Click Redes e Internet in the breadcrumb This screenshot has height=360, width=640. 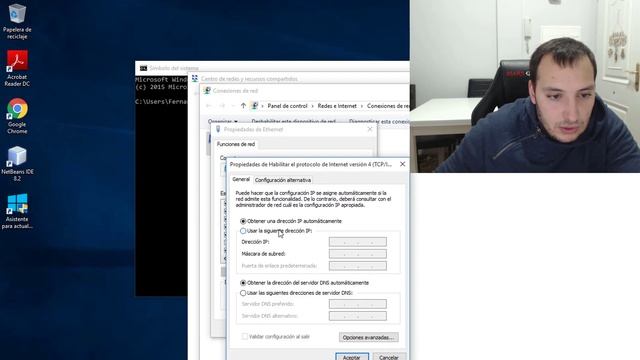(337, 106)
